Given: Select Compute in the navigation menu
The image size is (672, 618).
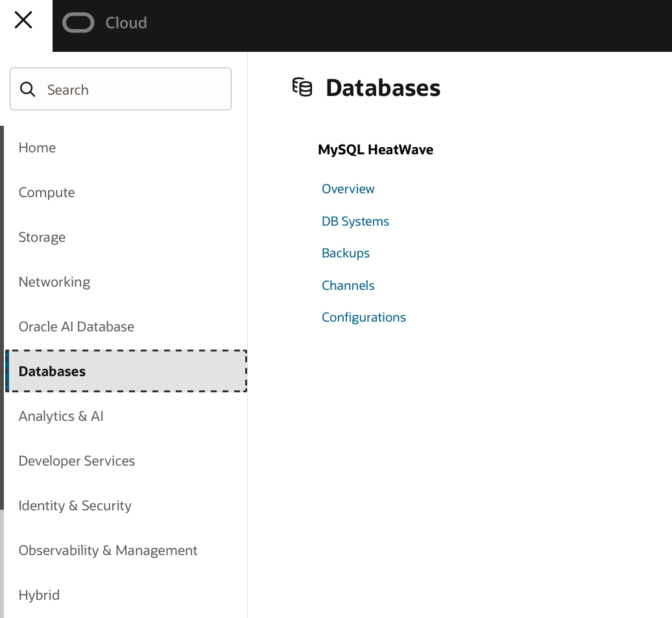Looking at the screenshot, I should (x=47, y=193).
